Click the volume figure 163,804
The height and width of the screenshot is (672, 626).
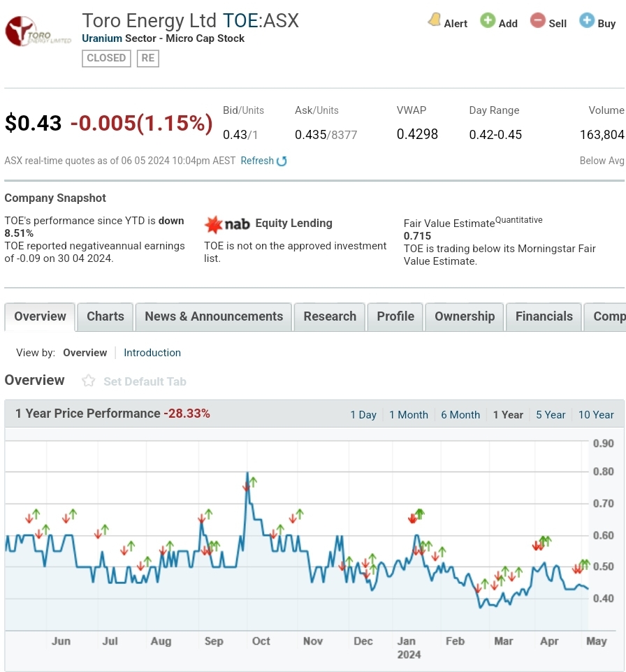click(x=602, y=135)
